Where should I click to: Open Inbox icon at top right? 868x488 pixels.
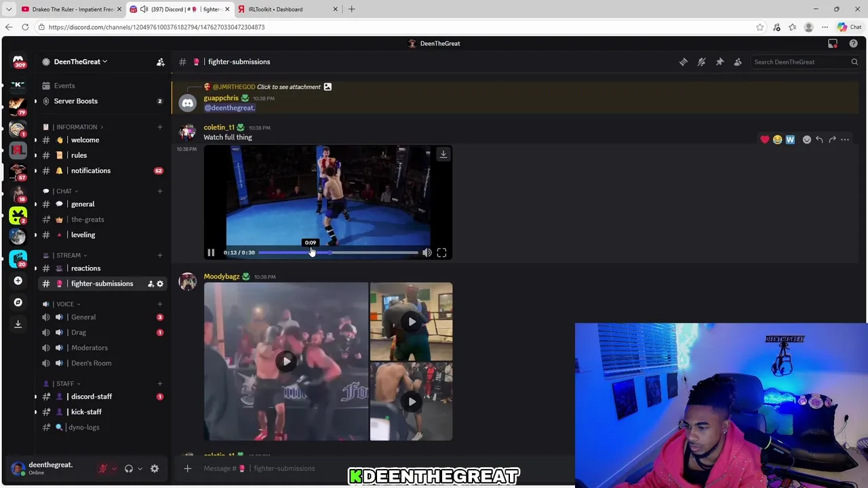coord(833,43)
